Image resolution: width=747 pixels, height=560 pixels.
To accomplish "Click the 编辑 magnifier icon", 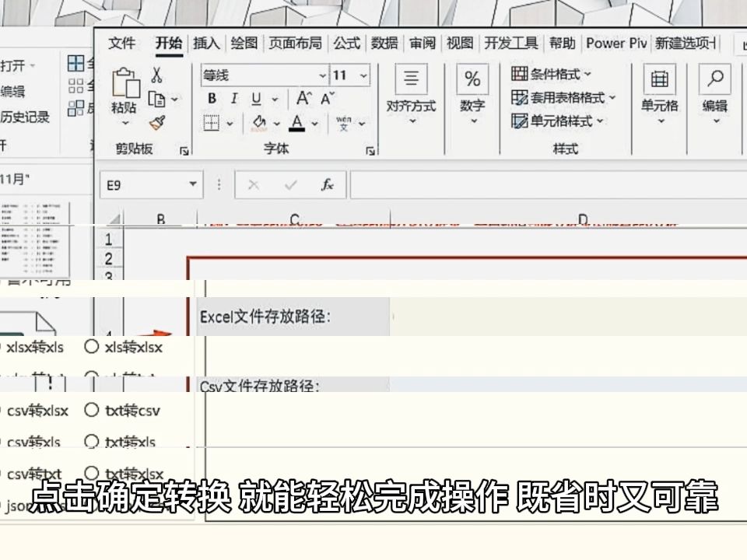I will tap(714, 79).
